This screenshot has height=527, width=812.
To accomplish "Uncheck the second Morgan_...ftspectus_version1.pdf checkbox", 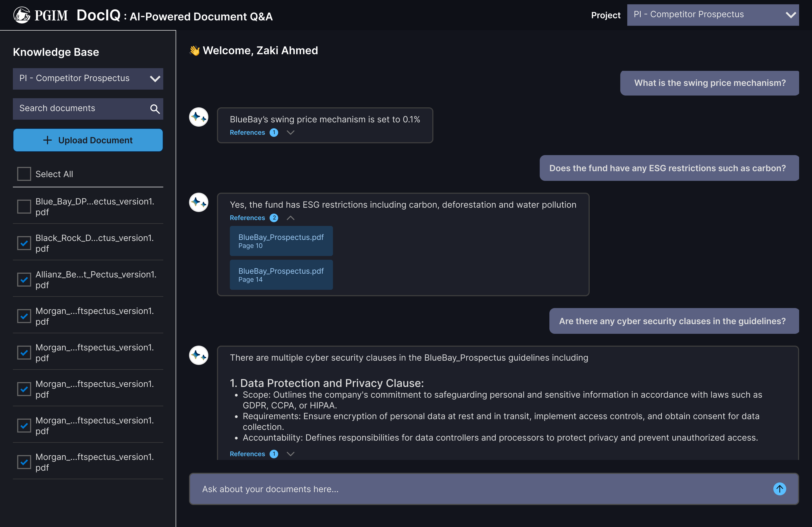I will click(24, 353).
